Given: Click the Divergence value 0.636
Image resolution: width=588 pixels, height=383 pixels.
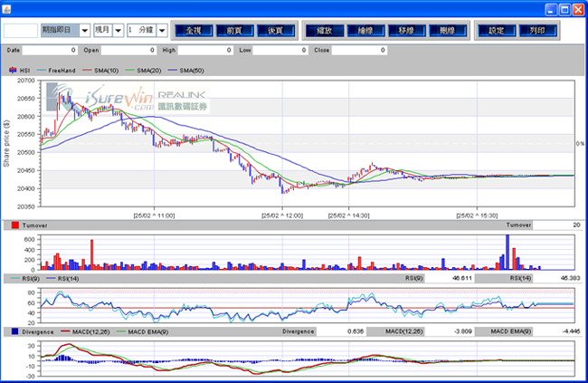Looking at the screenshot, I should (x=341, y=331).
